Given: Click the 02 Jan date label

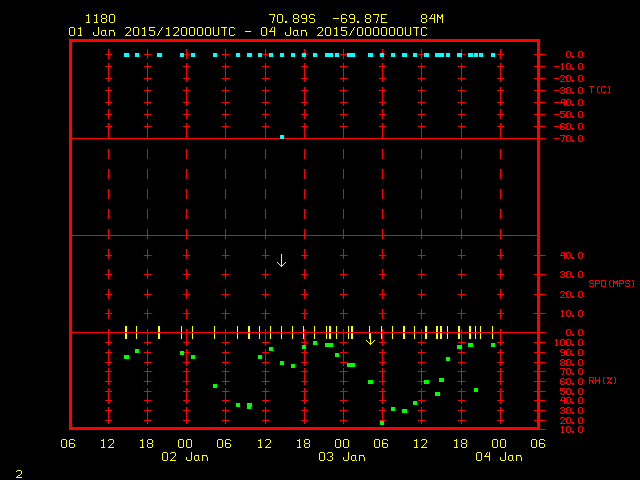Looking at the screenshot, I should pos(185,457).
